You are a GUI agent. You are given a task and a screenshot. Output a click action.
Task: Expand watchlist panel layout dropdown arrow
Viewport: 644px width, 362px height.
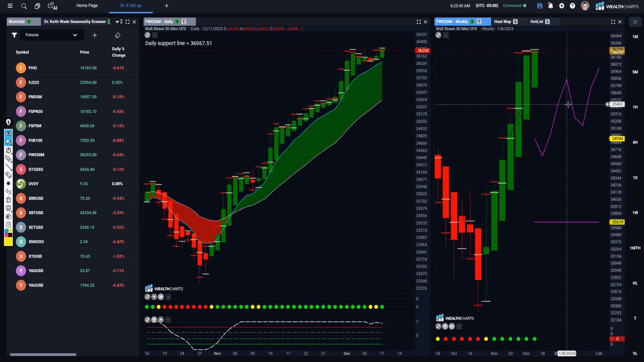[x=117, y=22]
